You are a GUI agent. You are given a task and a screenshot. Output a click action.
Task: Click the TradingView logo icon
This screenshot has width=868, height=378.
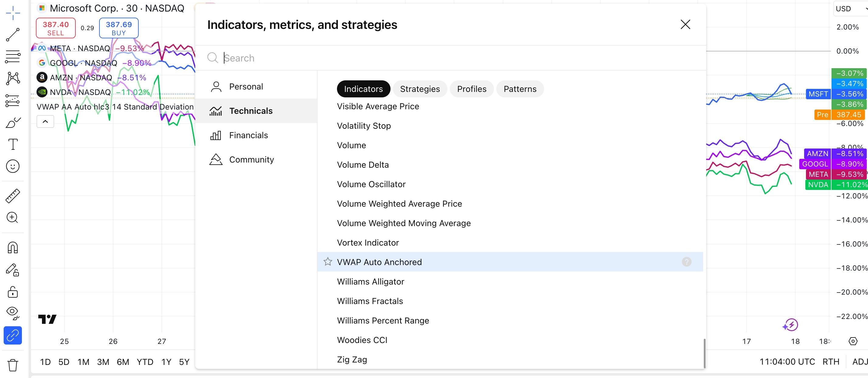click(47, 319)
